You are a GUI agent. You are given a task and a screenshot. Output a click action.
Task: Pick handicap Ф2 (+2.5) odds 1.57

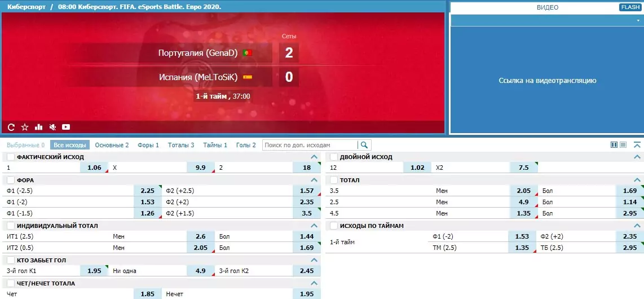[306, 191]
